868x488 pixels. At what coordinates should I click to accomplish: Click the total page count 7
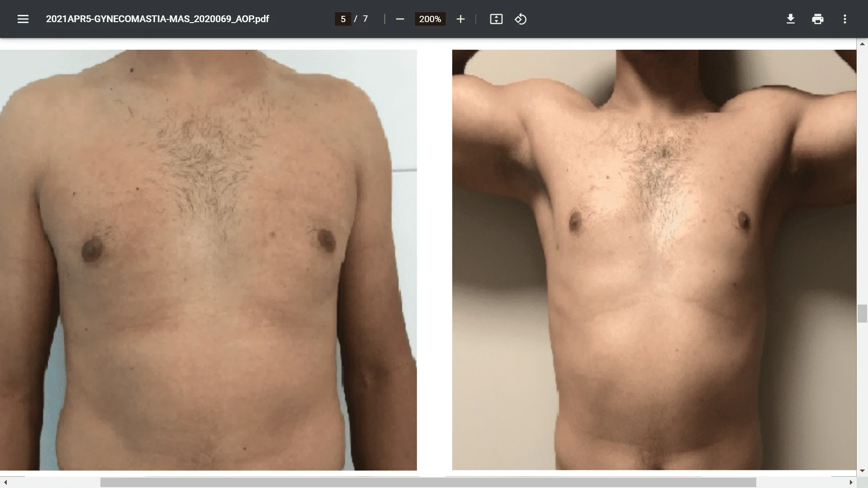pos(365,19)
